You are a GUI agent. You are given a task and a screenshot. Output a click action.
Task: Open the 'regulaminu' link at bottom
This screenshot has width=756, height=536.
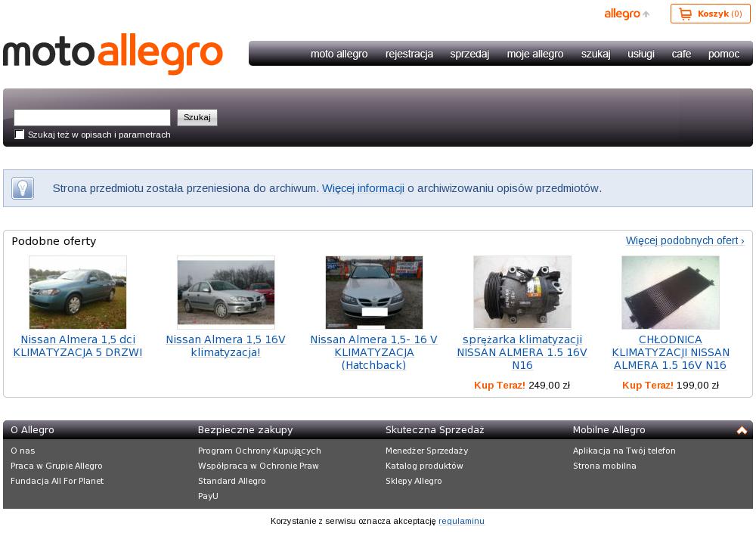pos(461,521)
